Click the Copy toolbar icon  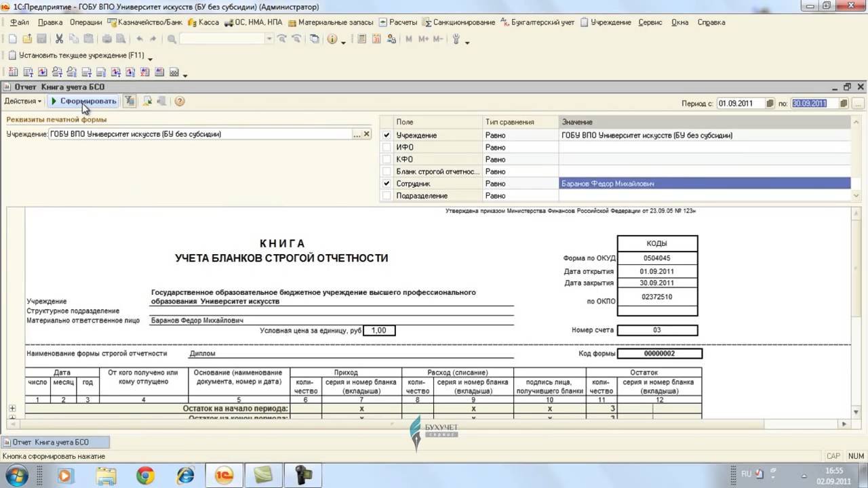74,39
